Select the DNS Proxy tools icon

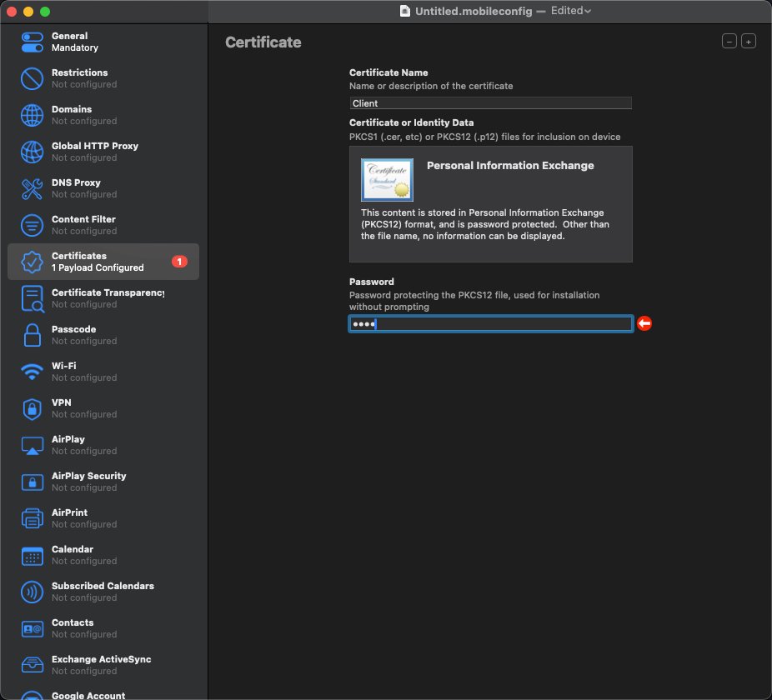[x=32, y=189]
